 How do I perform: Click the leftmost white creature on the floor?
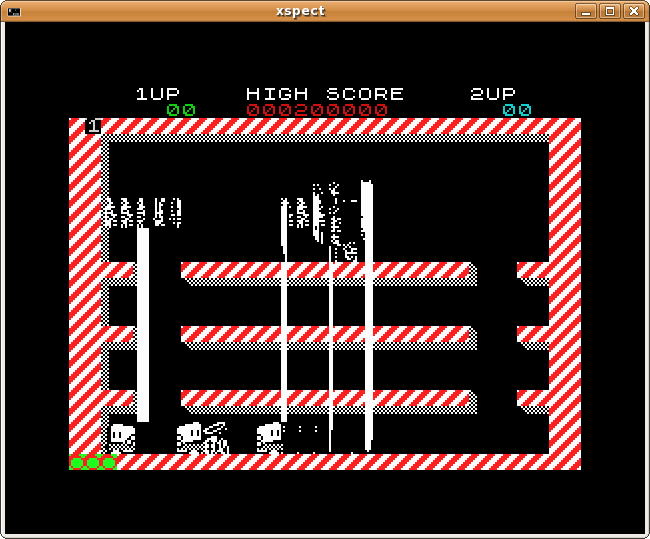pyautogui.click(x=120, y=438)
